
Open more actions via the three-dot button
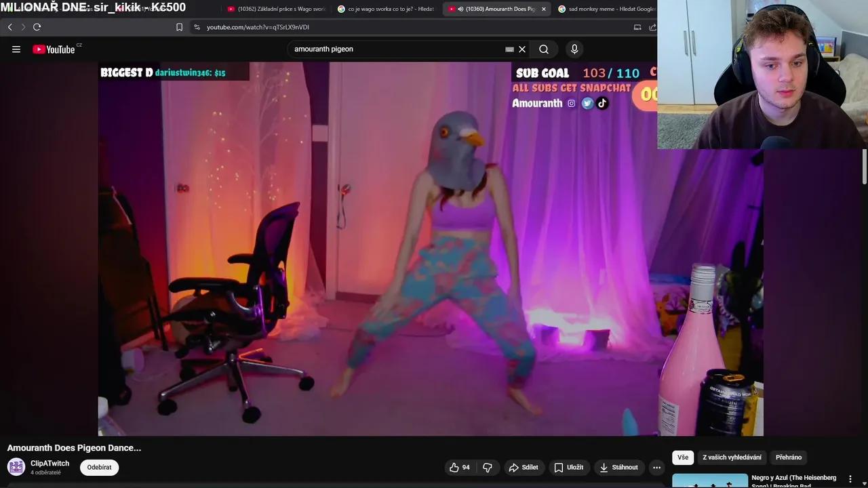(656, 467)
